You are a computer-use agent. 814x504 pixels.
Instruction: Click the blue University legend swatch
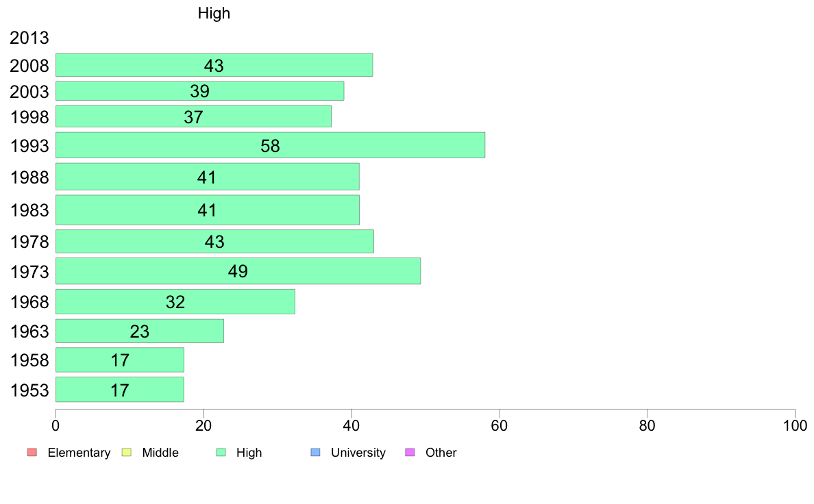pyautogui.click(x=315, y=453)
